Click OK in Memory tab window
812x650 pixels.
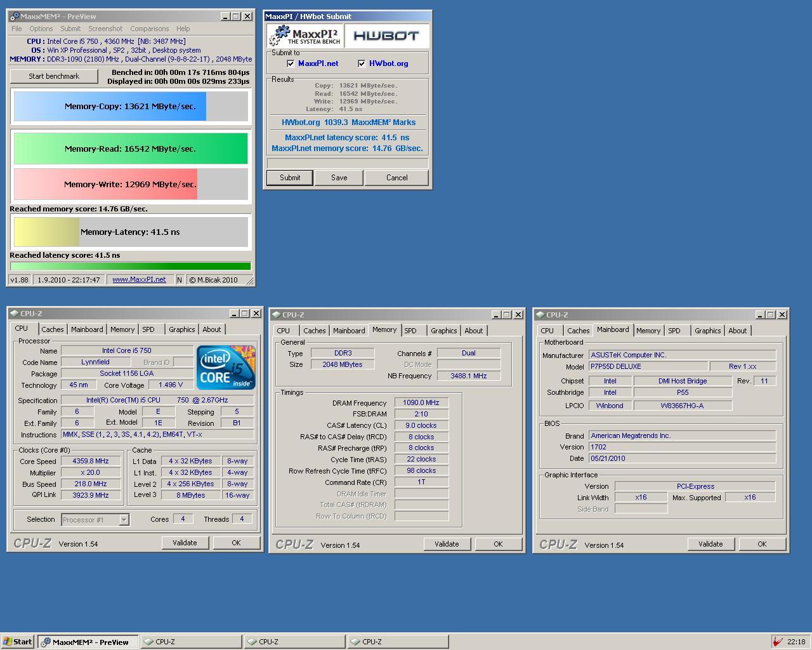tap(498, 544)
